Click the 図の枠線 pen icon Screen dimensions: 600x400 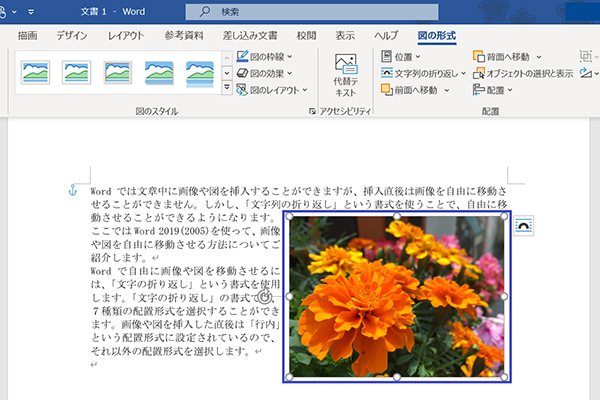(242, 57)
